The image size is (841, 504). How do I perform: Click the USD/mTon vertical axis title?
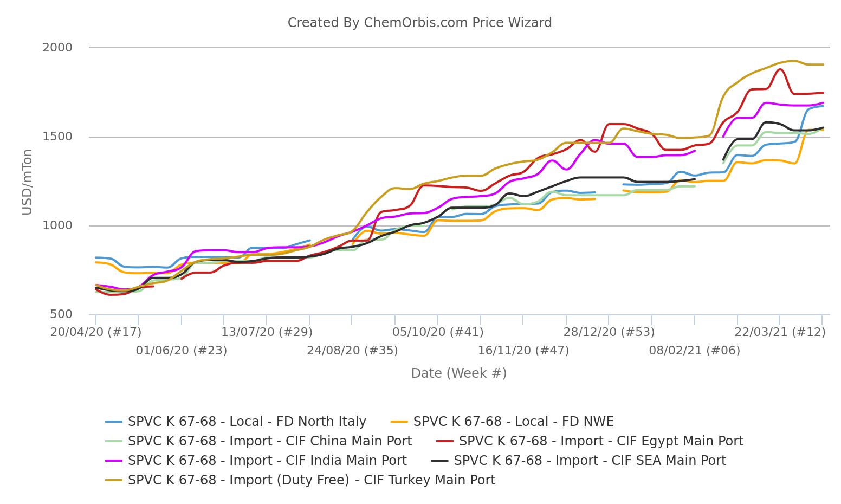tap(27, 182)
